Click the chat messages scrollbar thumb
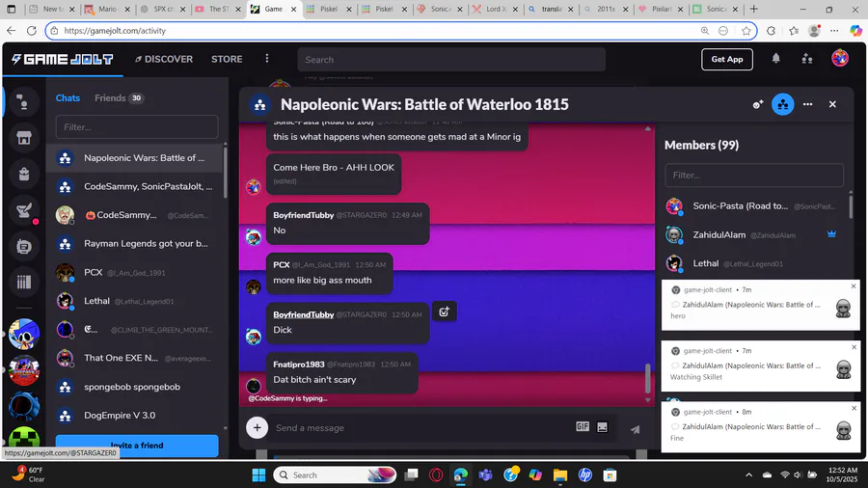 [x=648, y=378]
